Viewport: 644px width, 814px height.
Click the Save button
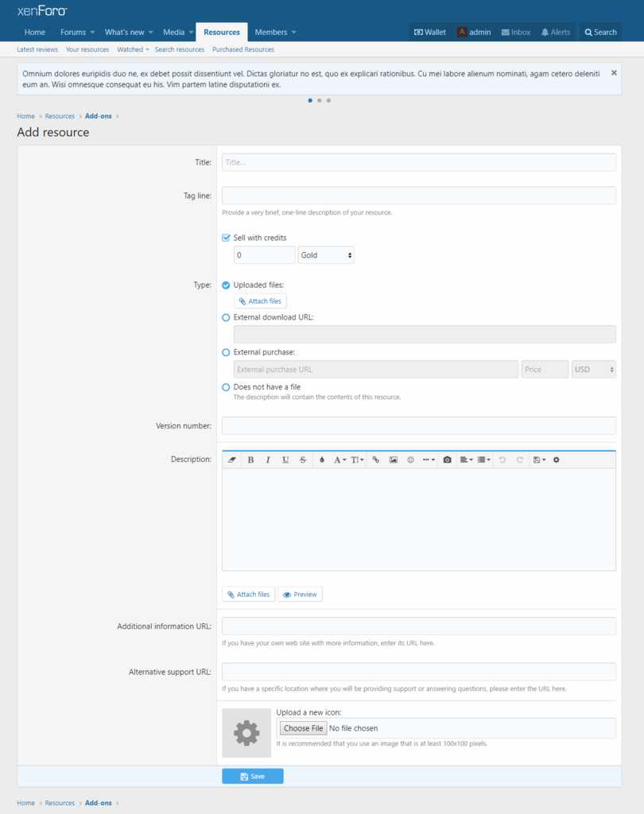pos(252,776)
